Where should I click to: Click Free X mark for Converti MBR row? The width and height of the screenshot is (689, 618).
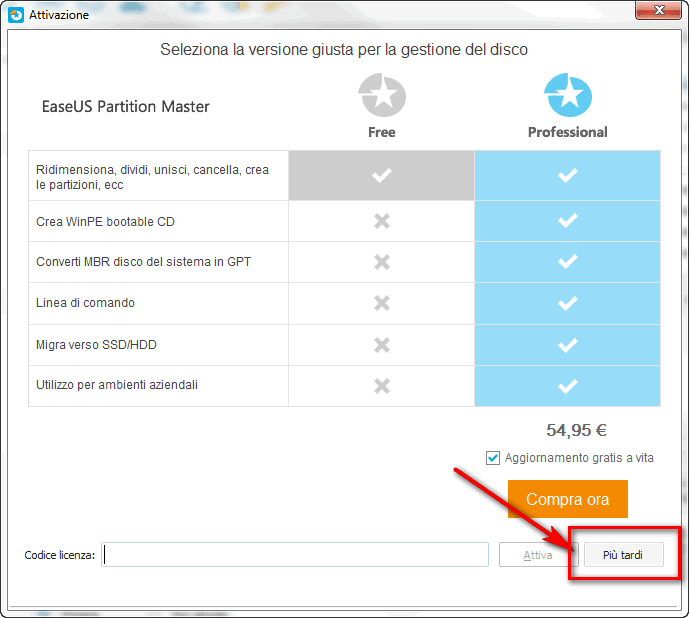tap(382, 262)
